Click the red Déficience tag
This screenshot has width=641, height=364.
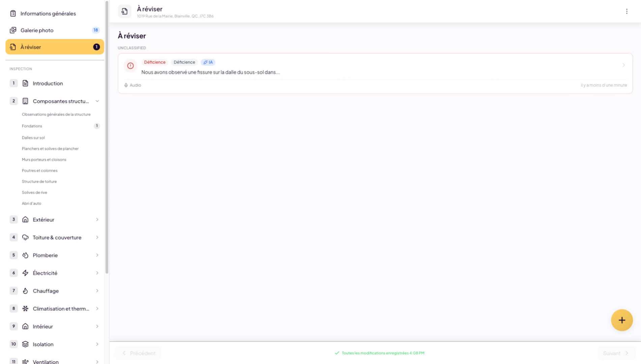(x=155, y=62)
